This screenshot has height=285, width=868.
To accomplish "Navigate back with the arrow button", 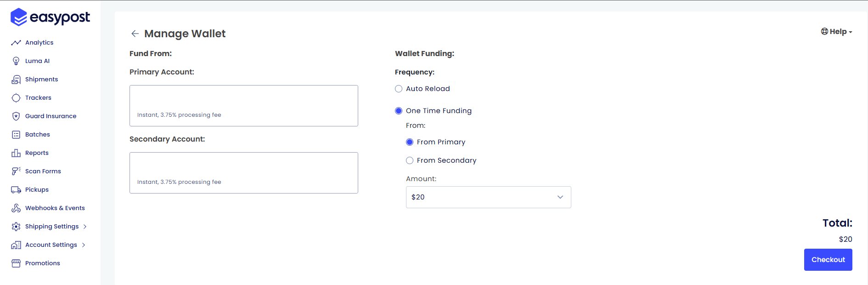I will point(134,34).
